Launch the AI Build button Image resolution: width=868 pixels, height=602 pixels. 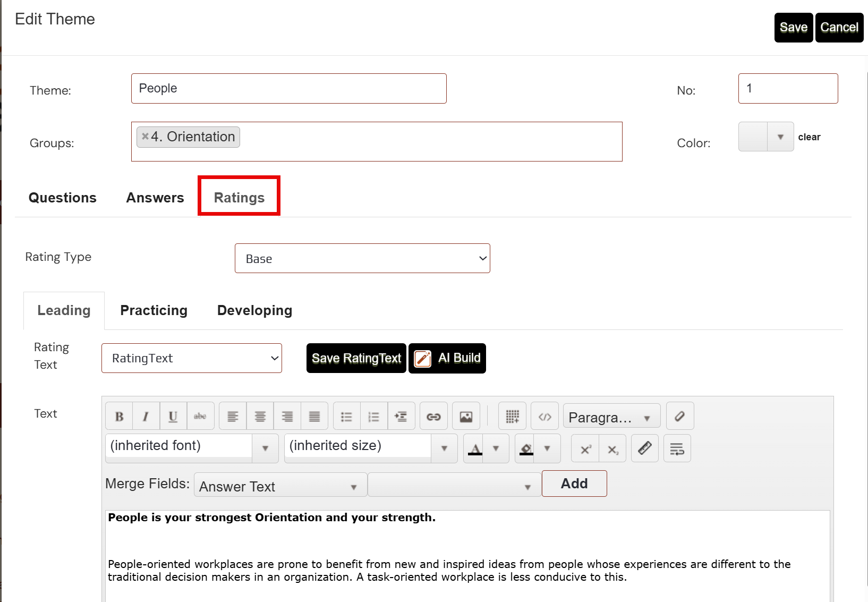(x=447, y=358)
